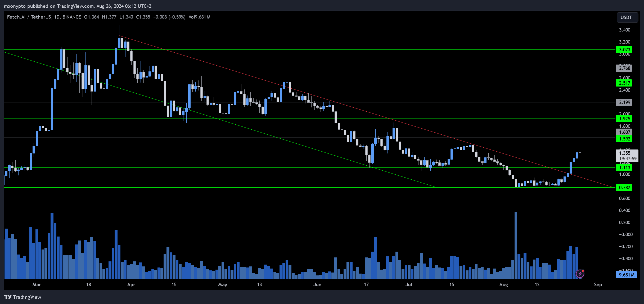Click the green 2.517 price label

click(x=624, y=83)
